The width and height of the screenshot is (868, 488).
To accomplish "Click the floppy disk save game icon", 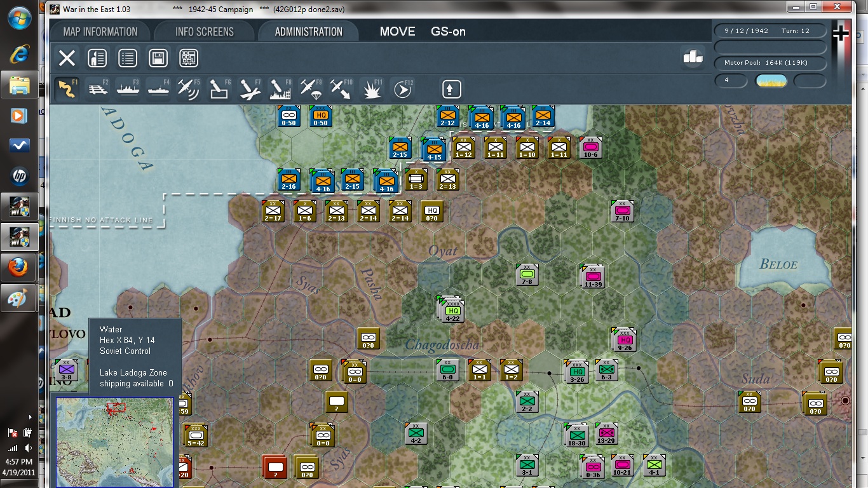I will (x=158, y=58).
